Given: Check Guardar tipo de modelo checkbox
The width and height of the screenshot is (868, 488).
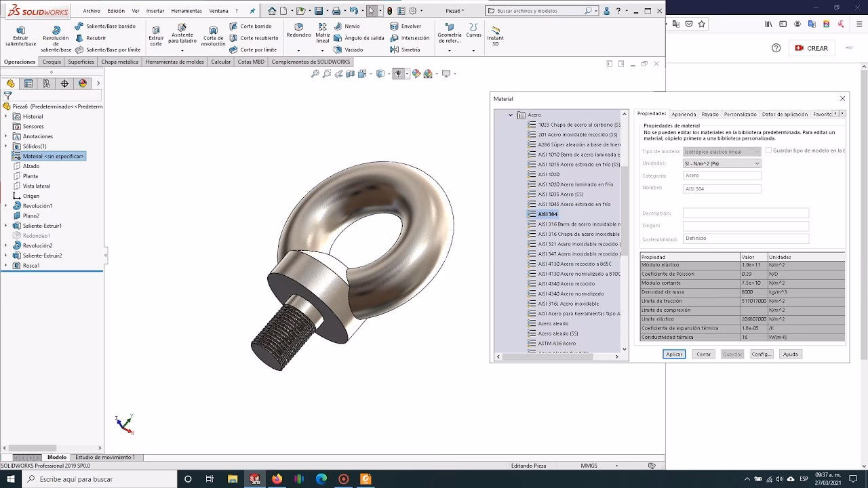Looking at the screenshot, I should [768, 150].
